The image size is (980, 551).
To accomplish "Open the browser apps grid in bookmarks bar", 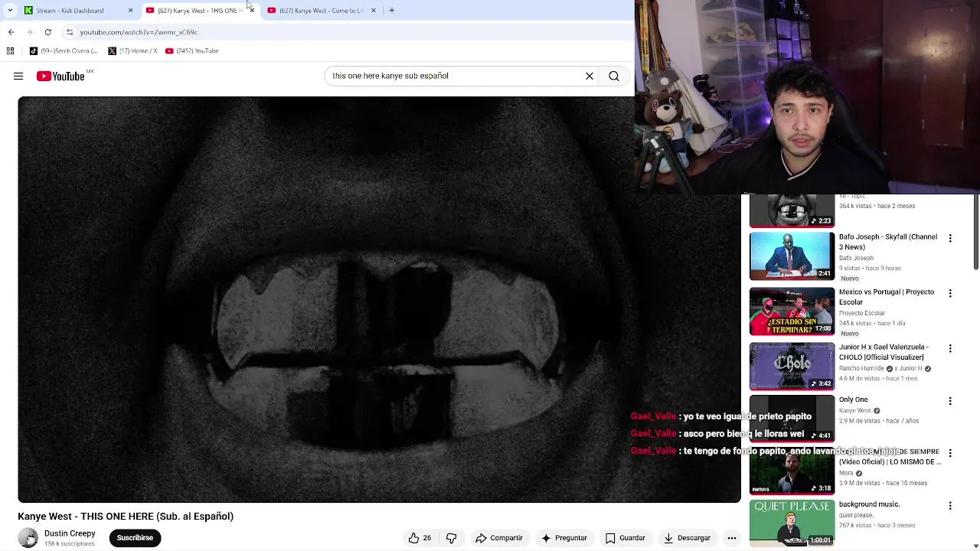I will [x=10, y=51].
